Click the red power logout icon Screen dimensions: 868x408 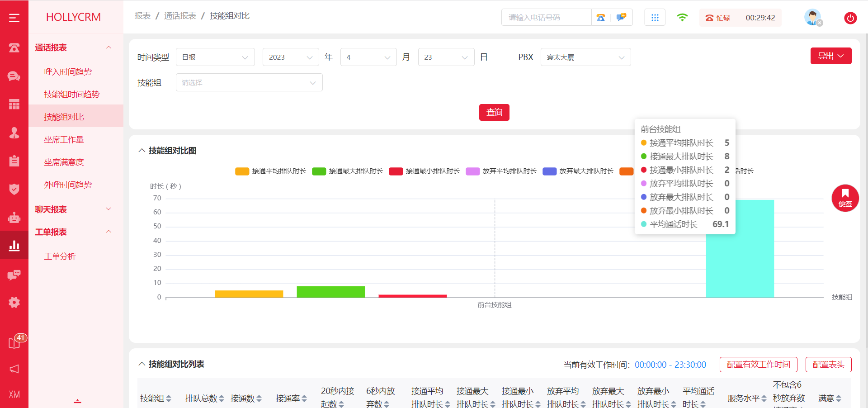coord(850,18)
